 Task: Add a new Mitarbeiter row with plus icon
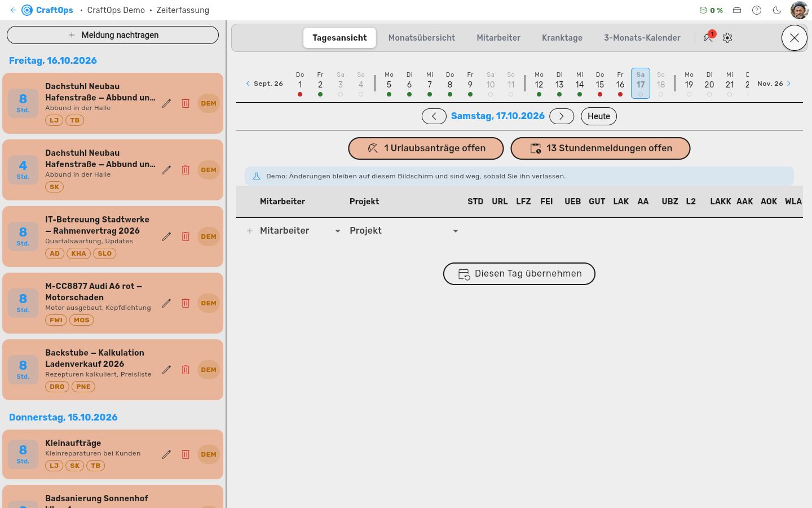tap(250, 231)
